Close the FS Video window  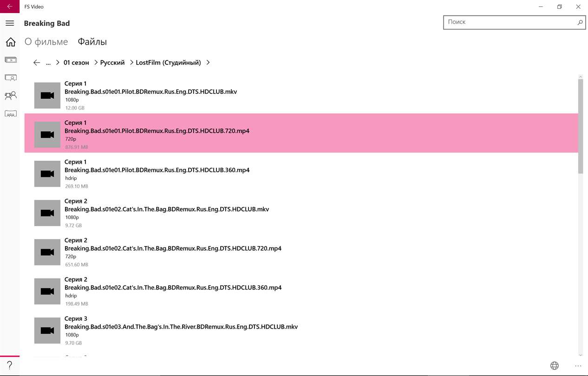(578, 6)
